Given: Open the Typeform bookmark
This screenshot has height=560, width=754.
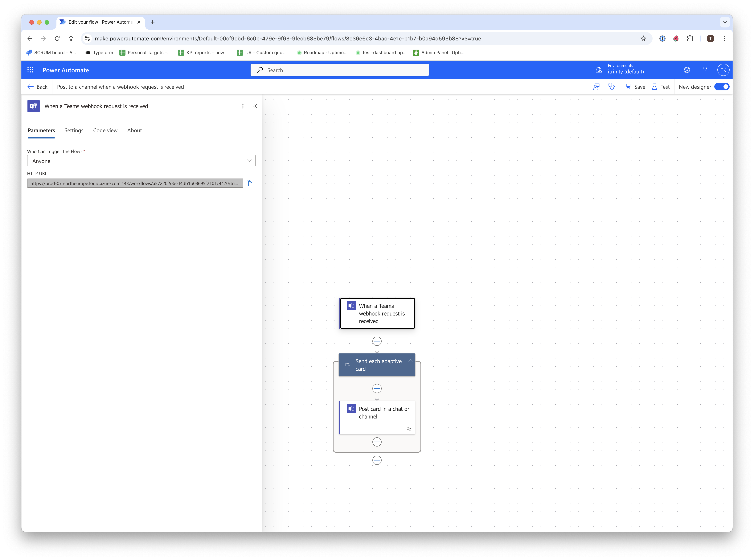Looking at the screenshot, I should (x=99, y=52).
